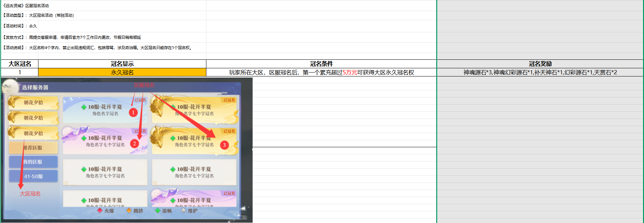Click the orange 拥挤 diamond legend icon

pyautogui.click(x=129, y=211)
